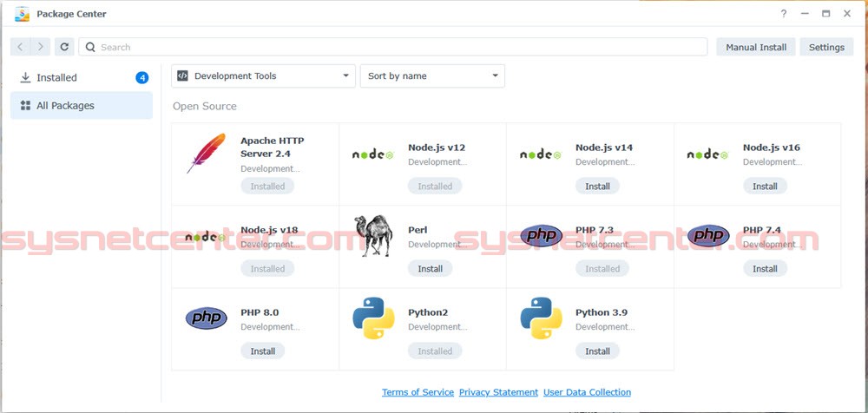Open the Node.js v14 package title
Screen dimensions: 868x413
click(604, 147)
